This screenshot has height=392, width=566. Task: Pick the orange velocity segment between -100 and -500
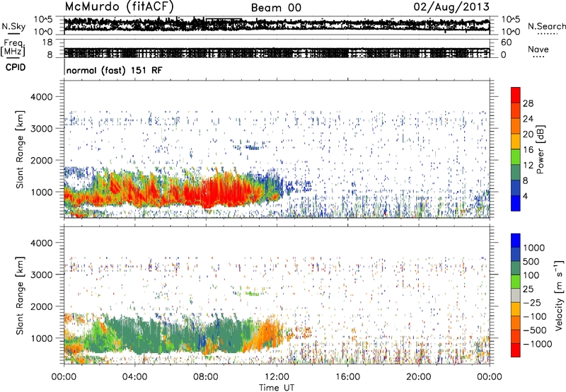(x=516, y=323)
